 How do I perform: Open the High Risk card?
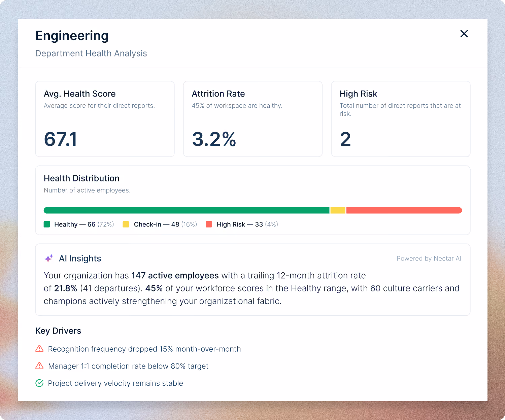point(401,119)
